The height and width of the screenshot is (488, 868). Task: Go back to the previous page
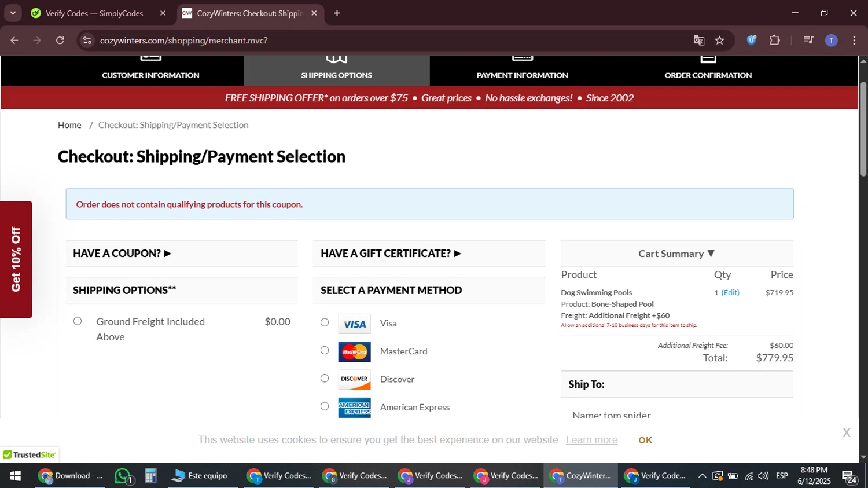point(14,41)
